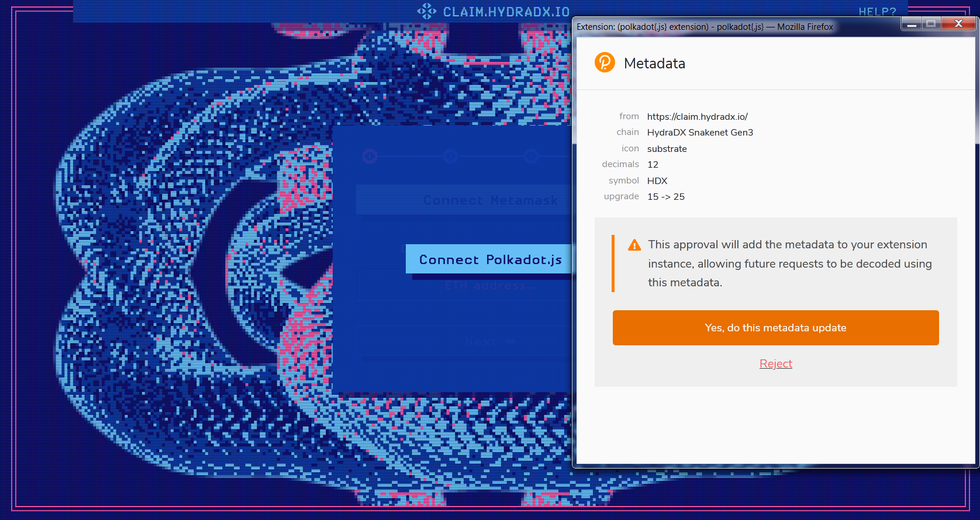The image size is (980, 520).
Task: Maximize the polkadot{.js} extension window
Action: [931, 23]
